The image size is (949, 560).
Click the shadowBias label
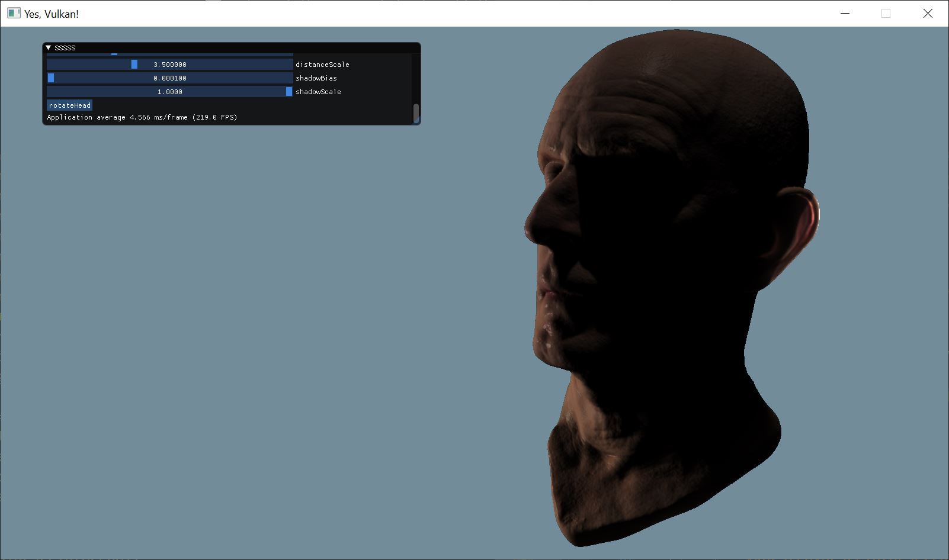316,78
